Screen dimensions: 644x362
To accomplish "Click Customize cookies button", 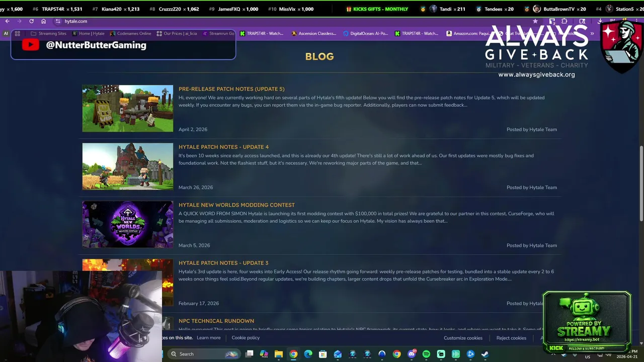I will pos(463,338).
